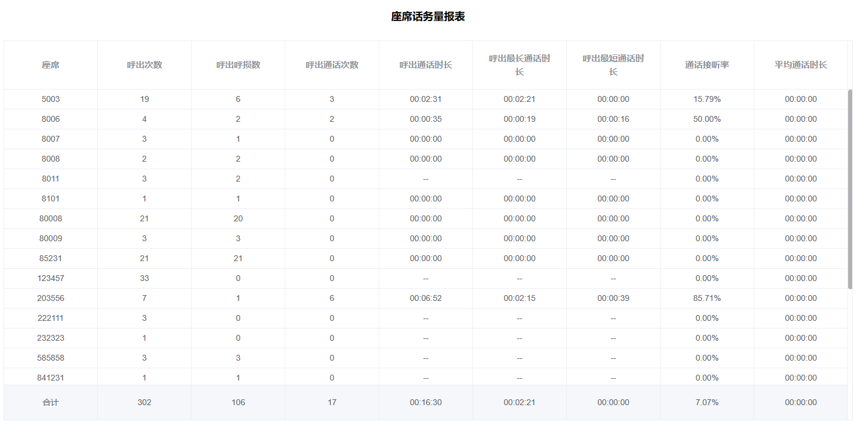868x435 pixels.
Task: Click the 00:02:15 longest call for seat 203556
Action: [x=519, y=299]
